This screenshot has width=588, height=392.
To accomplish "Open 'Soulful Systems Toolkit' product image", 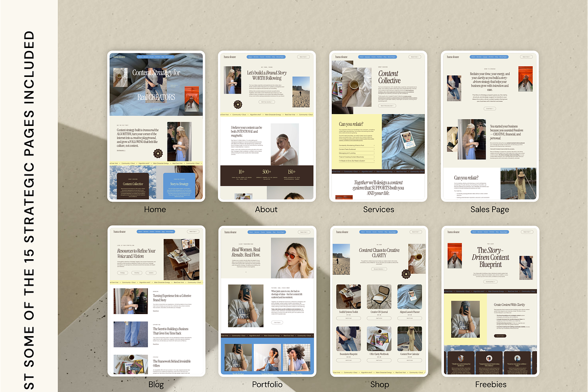I will [348, 297].
